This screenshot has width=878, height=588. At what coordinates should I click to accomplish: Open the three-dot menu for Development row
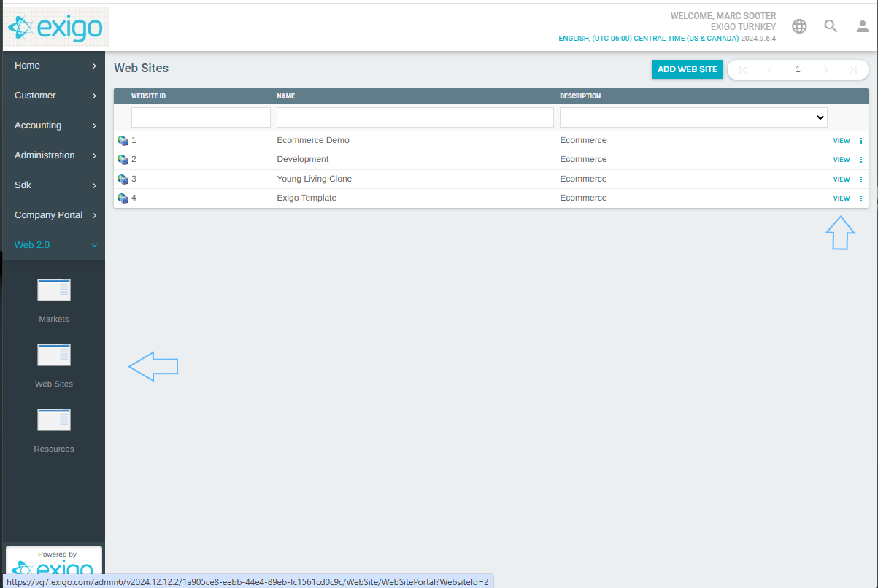point(860,159)
